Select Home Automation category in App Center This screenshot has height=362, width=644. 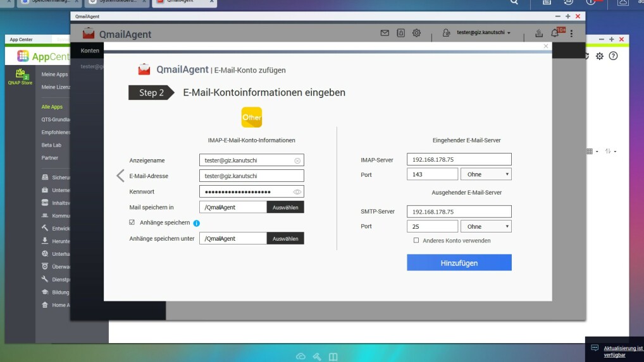pos(56,305)
